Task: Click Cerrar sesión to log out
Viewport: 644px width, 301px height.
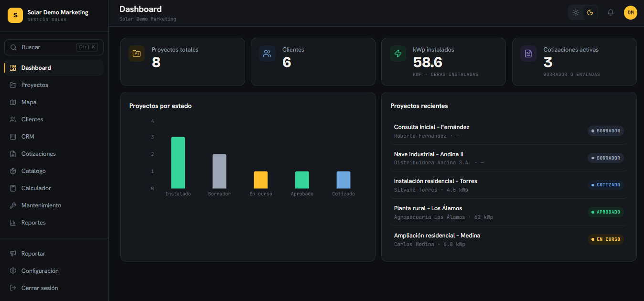Action: click(54, 288)
